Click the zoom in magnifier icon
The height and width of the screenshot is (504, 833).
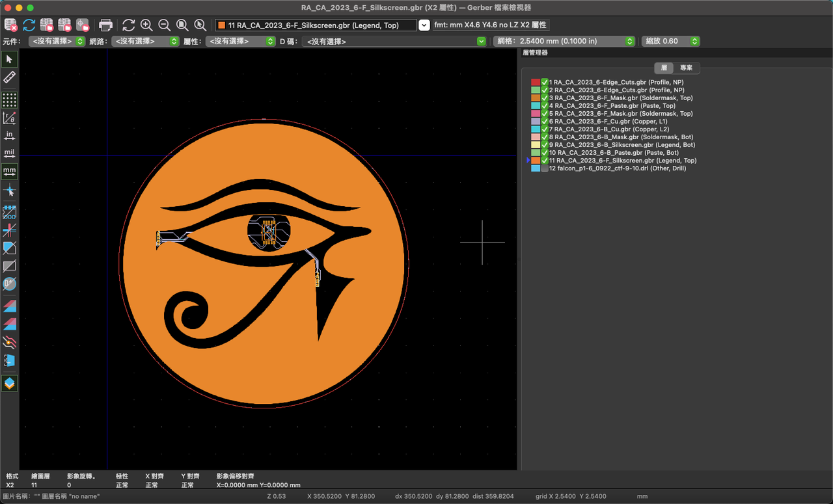point(146,25)
